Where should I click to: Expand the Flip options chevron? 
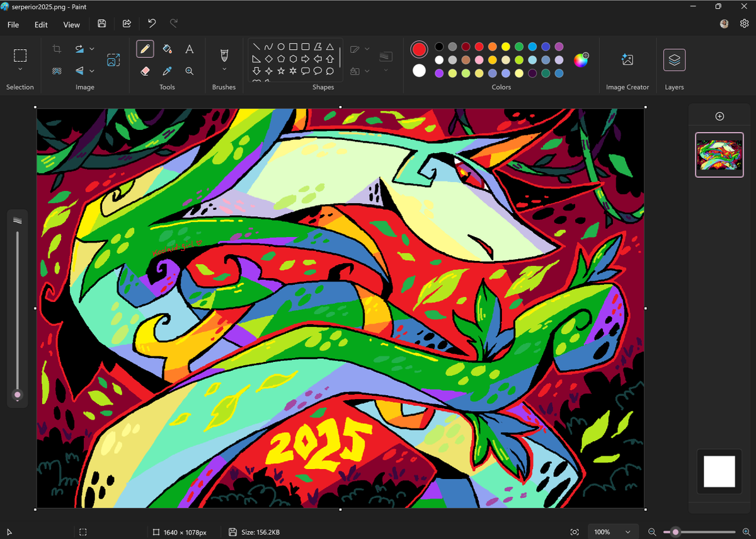92,71
